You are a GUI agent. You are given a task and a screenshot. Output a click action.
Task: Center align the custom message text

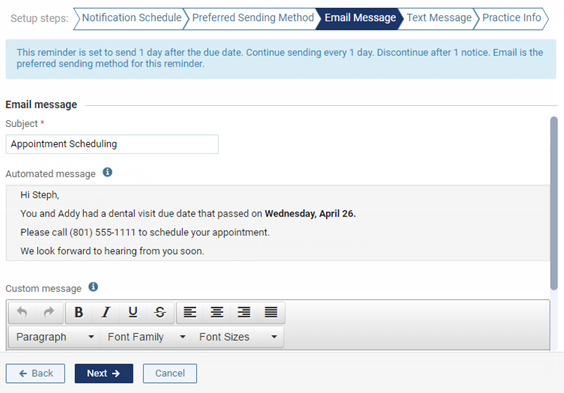[x=217, y=312]
